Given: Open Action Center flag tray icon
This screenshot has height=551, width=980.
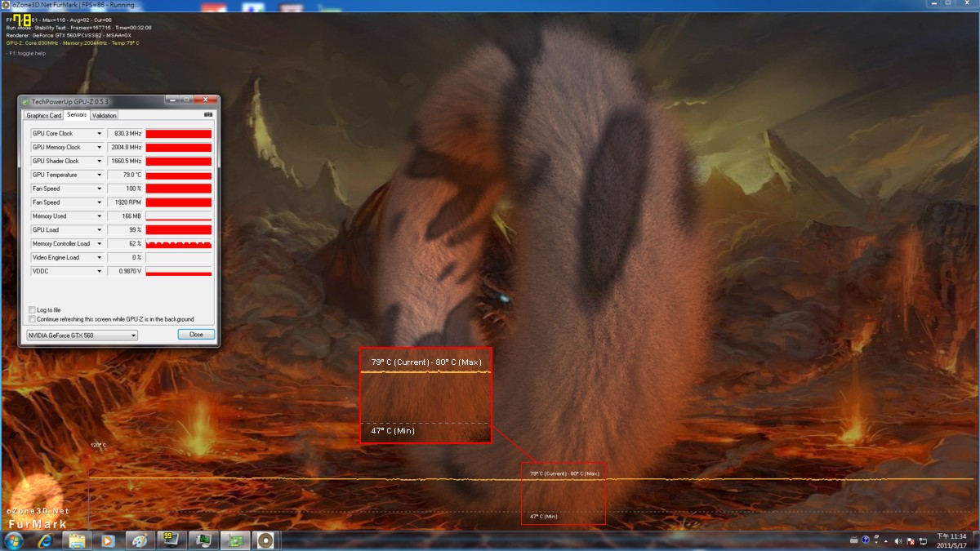Looking at the screenshot, I should pyautogui.click(x=910, y=540).
